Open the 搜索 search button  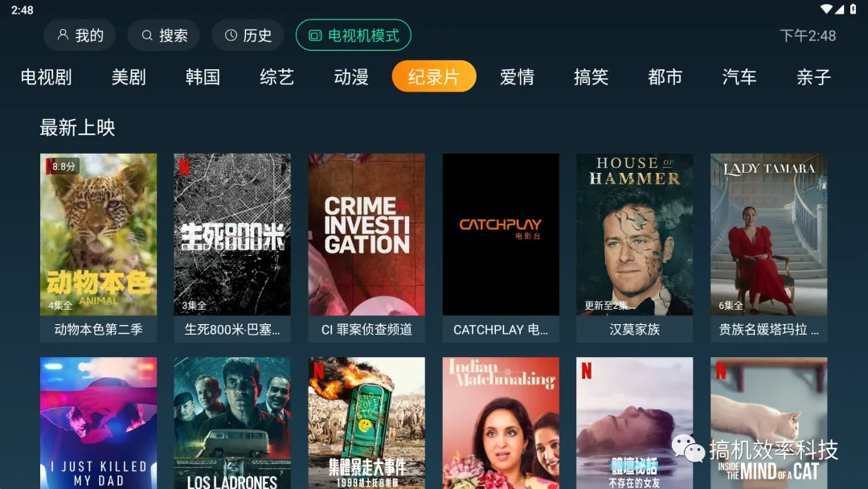pyautogui.click(x=164, y=35)
